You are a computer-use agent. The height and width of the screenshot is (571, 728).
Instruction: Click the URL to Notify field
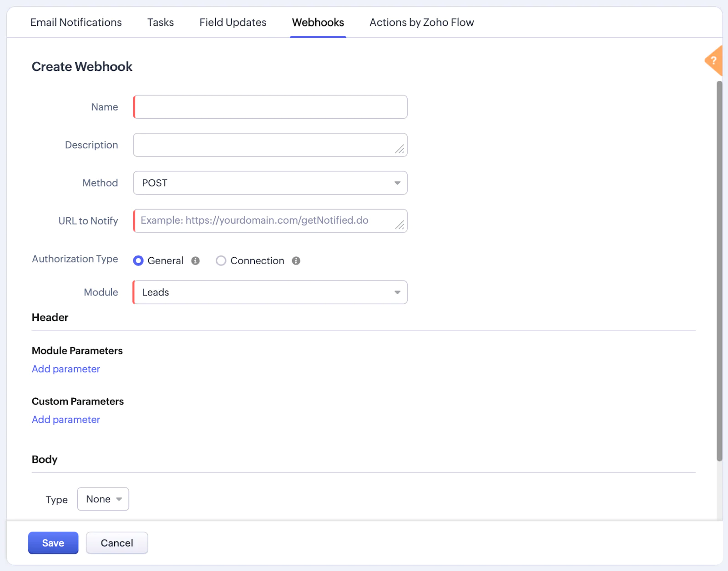tap(270, 220)
